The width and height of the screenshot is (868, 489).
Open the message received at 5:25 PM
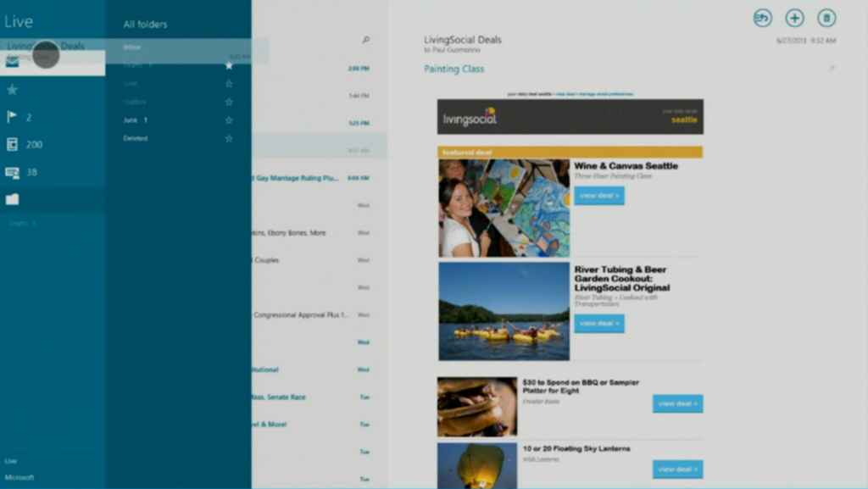pos(320,123)
